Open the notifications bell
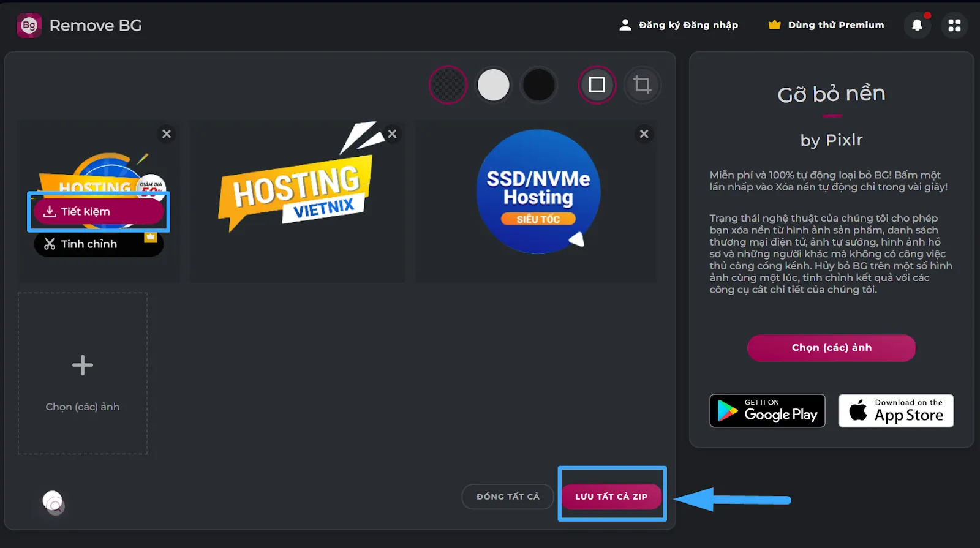 click(917, 25)
